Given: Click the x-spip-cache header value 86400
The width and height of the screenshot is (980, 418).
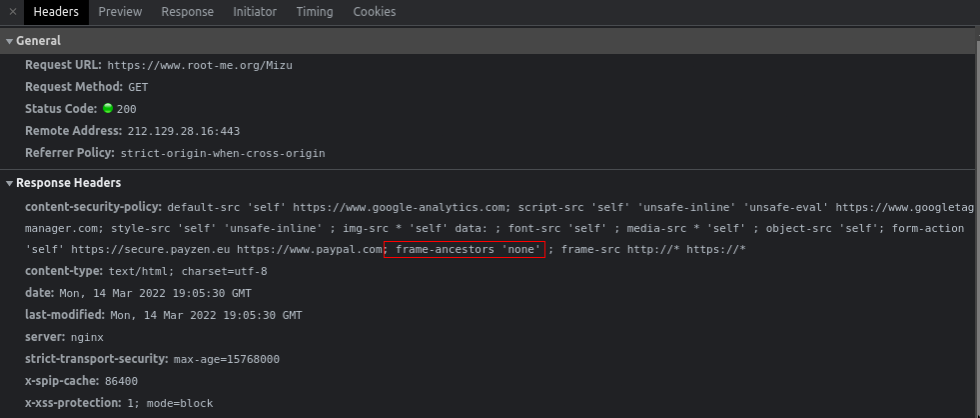Looking at the screenshot, I should pos(121,381).
